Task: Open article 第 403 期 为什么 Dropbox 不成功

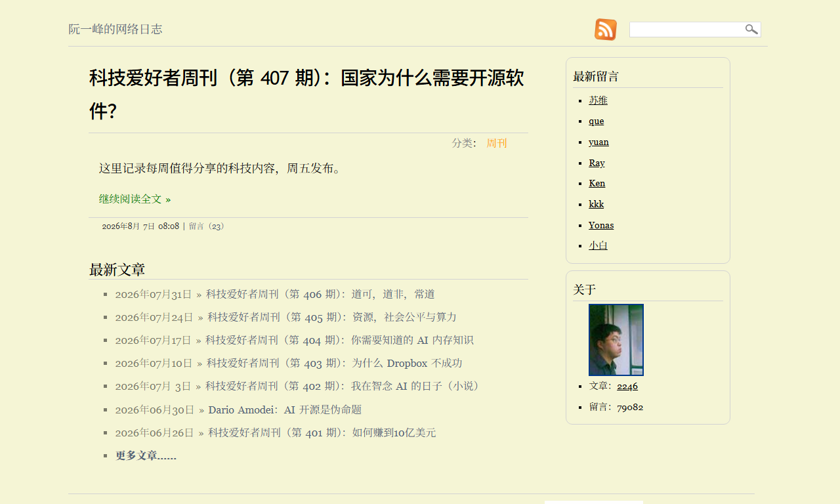Action: click(x=335, y=363)
